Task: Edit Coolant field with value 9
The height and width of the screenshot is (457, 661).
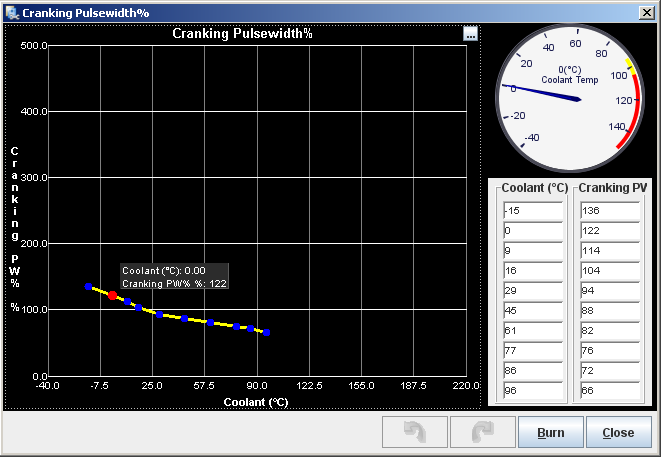Action: click(x=533, y=250)
